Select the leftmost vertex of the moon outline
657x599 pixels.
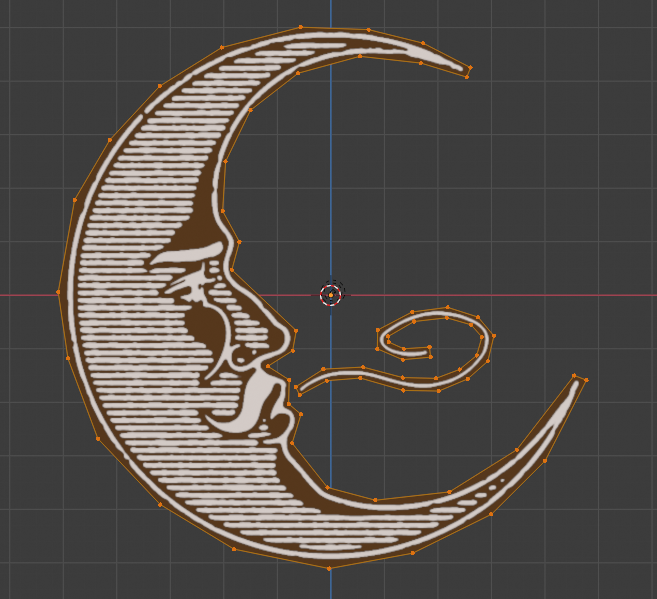point(58,292)
